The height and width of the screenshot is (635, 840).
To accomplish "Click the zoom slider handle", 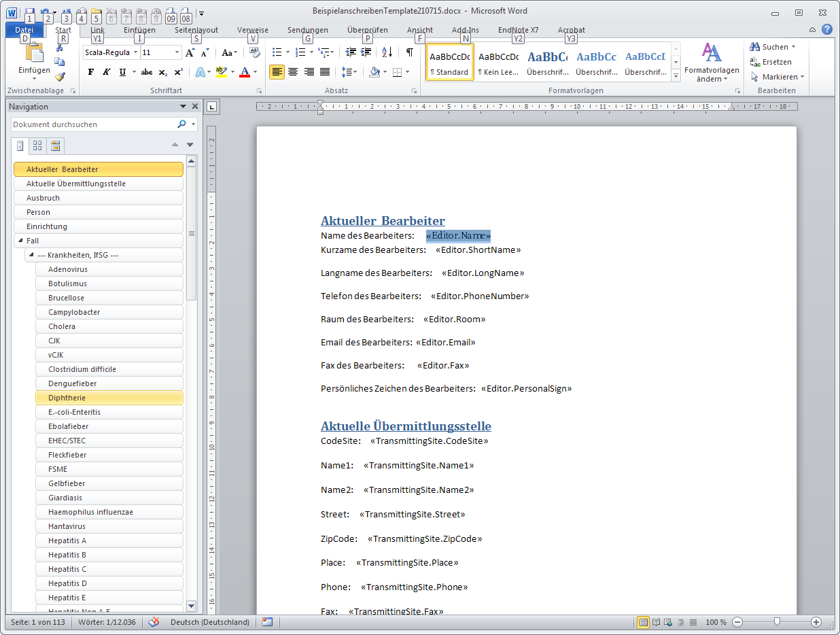I will click(x=777, y=622).
